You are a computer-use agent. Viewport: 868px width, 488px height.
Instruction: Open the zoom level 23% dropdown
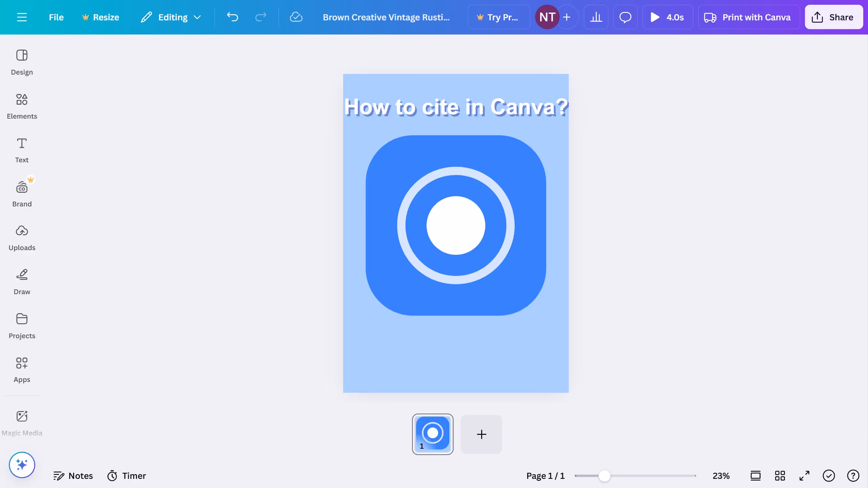click(721, 475)
